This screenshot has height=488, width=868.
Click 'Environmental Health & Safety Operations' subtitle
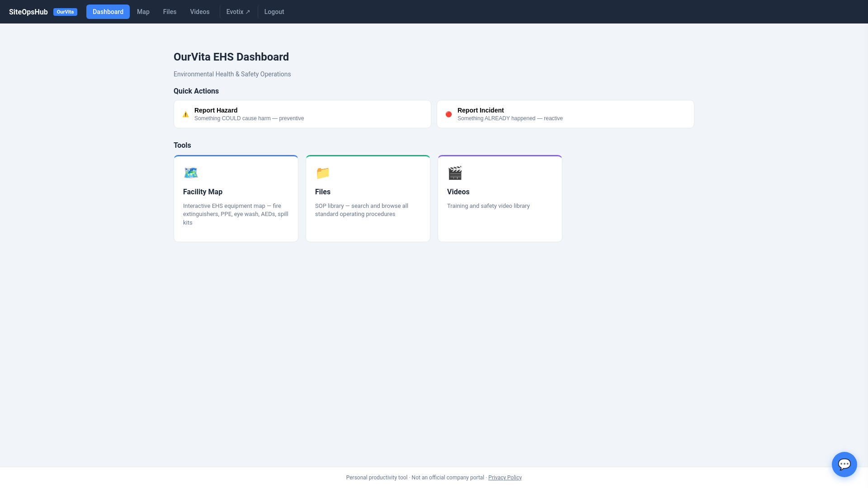coord(232,74)
